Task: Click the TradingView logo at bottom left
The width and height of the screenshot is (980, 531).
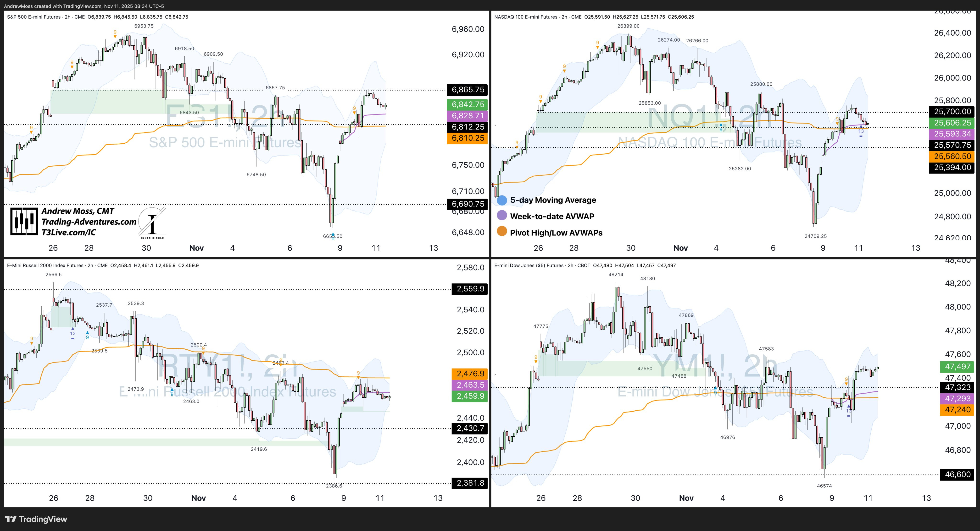Action: coord(36,519)
